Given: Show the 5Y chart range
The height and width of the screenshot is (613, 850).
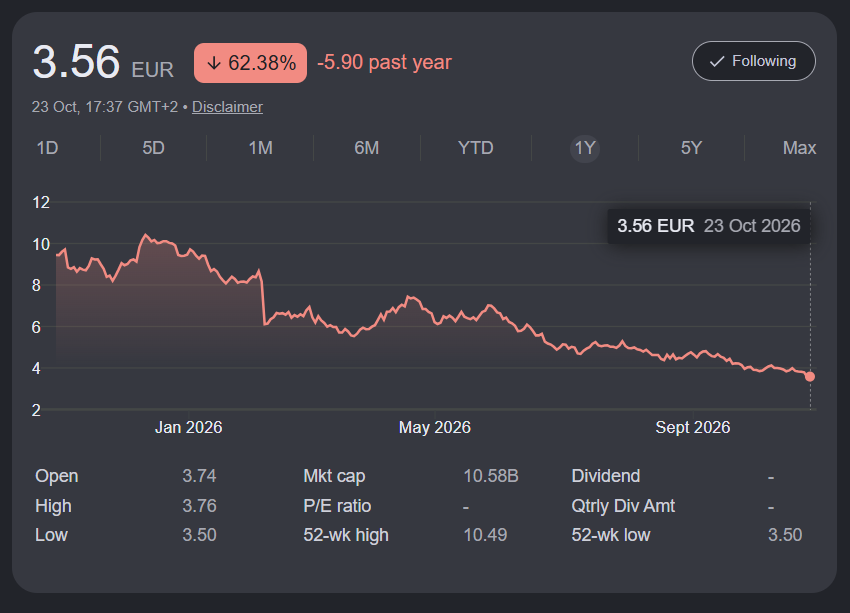Looking at the screenshot, I should (691, 148).
